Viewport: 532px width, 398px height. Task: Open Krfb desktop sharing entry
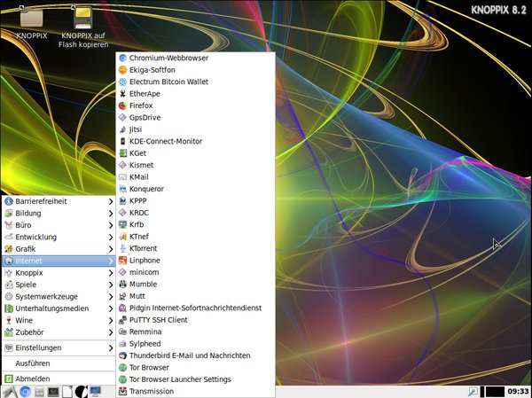pos(195,224)
